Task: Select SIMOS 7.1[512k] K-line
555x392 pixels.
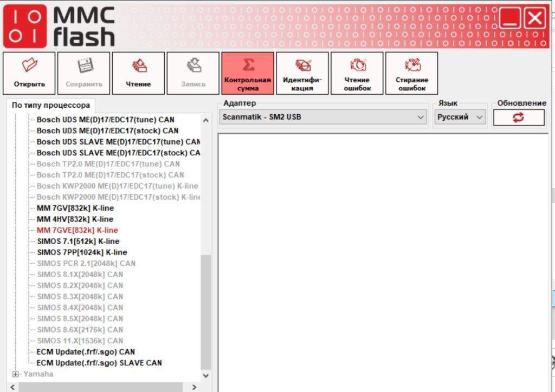Action: click(78, 241)
